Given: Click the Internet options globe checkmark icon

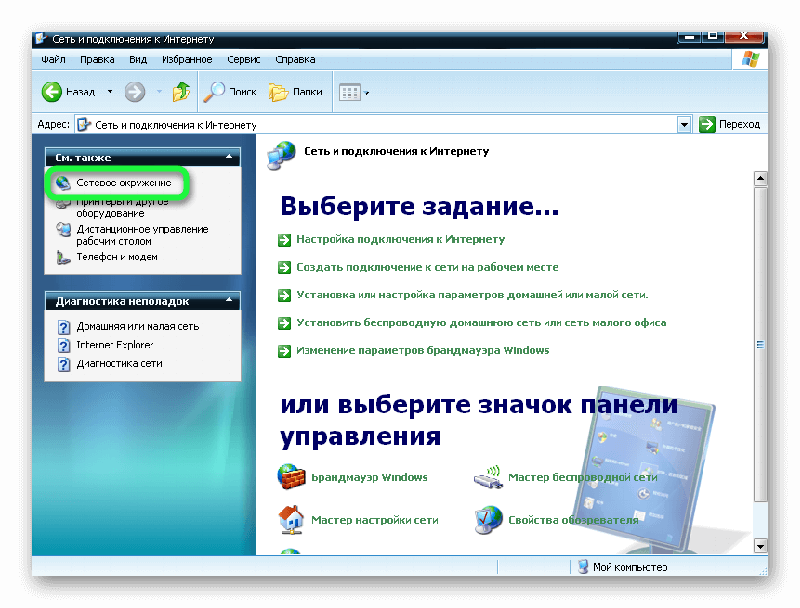Looking at the screenshot, I should click(x=488, y=520).
